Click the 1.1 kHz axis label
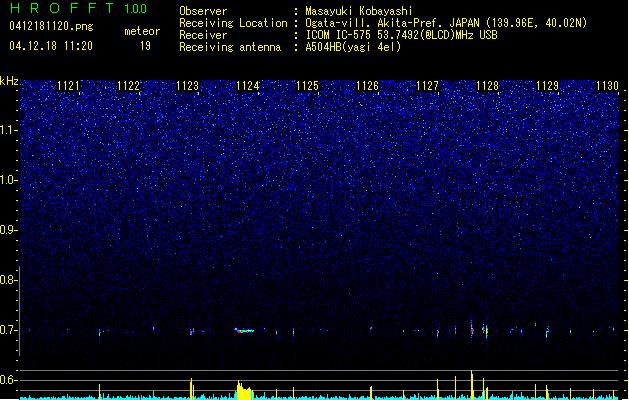 9,130
